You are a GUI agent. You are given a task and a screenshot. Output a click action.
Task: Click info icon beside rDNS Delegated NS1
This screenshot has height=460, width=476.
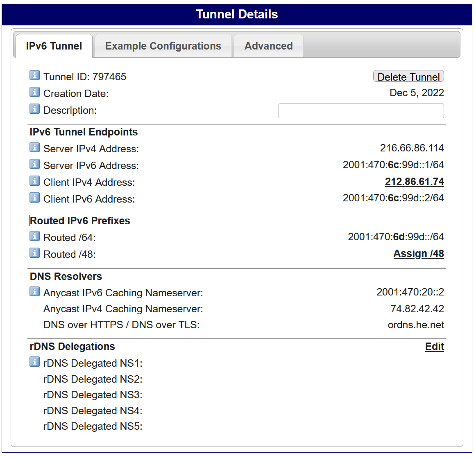tap(34, 362)
